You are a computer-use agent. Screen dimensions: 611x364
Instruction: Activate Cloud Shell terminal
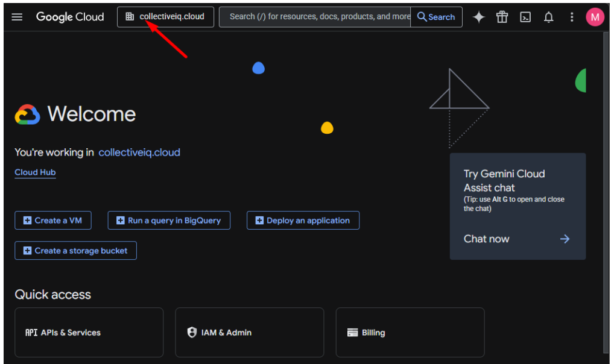(525, 17)
